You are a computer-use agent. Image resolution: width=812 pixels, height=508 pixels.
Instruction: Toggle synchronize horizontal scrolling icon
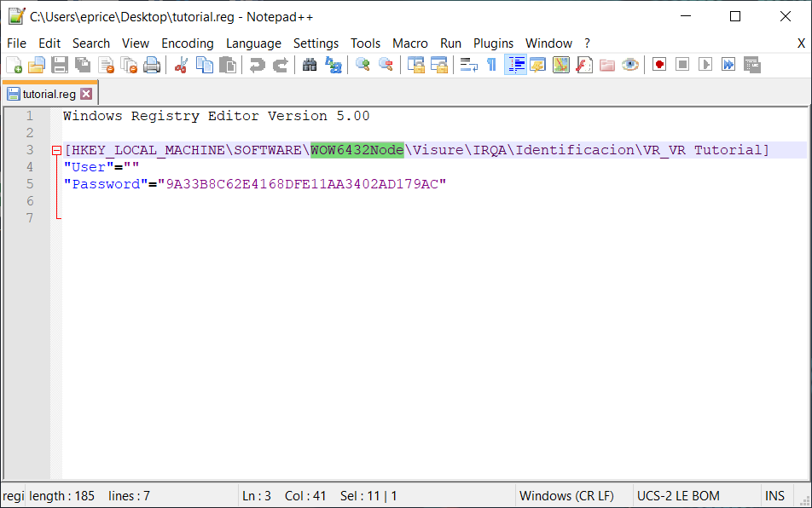pyautogui.click(x=438, y=65)
